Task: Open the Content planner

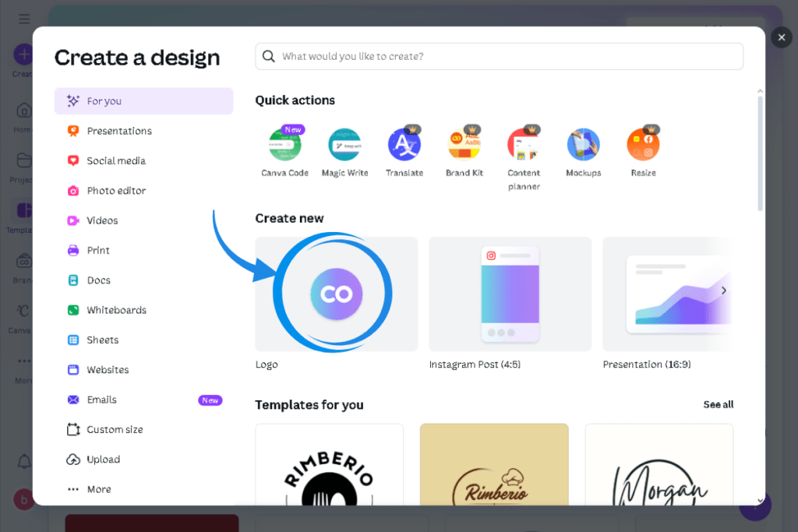Action: coord(524,144)
